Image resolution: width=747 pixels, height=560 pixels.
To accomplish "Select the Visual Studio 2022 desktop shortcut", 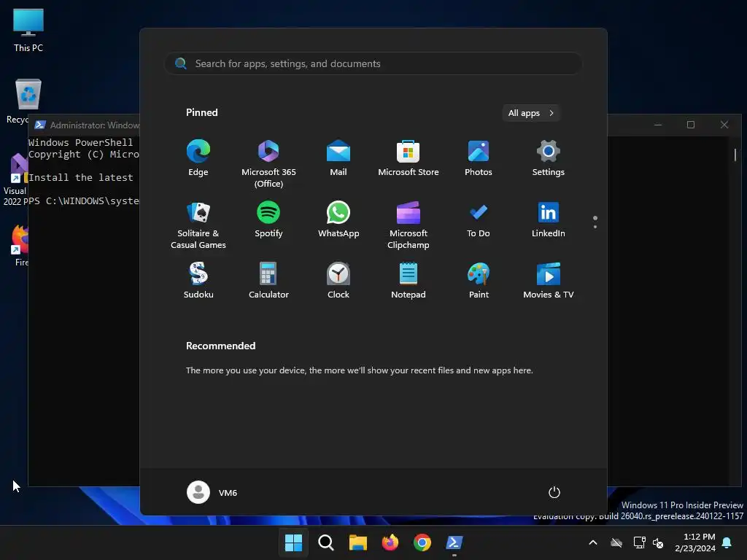I will pyautogui.click(x=15, y=180).
